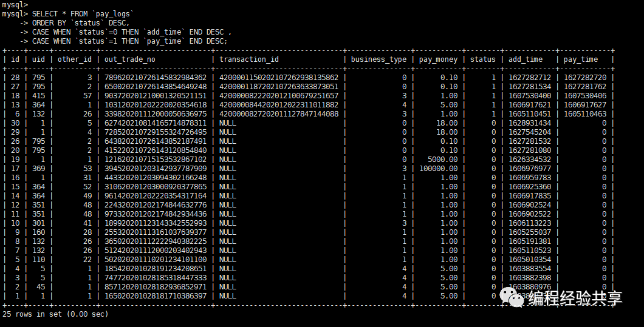Click the business_type column header

tap(379, 59)
